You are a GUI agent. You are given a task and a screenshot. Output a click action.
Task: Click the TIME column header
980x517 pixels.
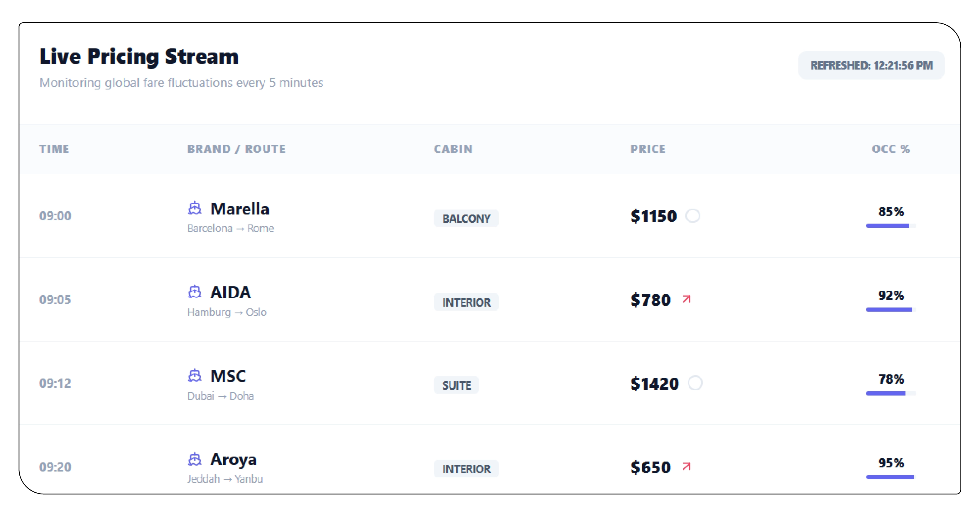54,149
